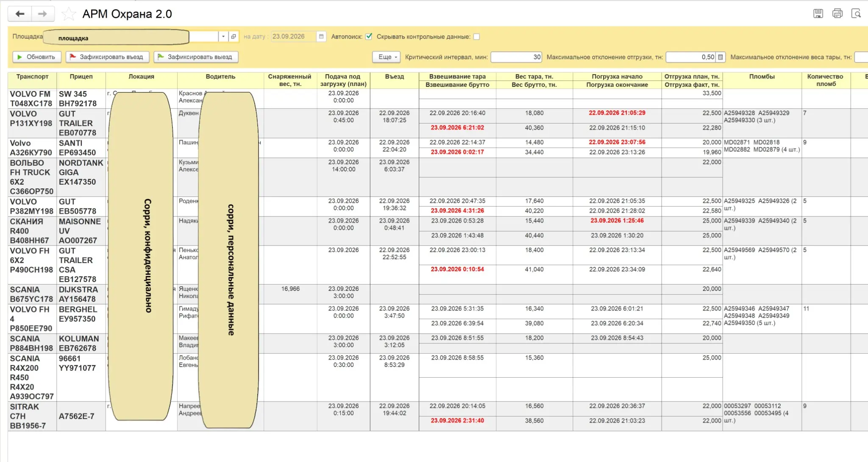The image size is (868, 462).
Task: Click the save diskette icon
Action: pyautogui.click(x=818, y=14)
